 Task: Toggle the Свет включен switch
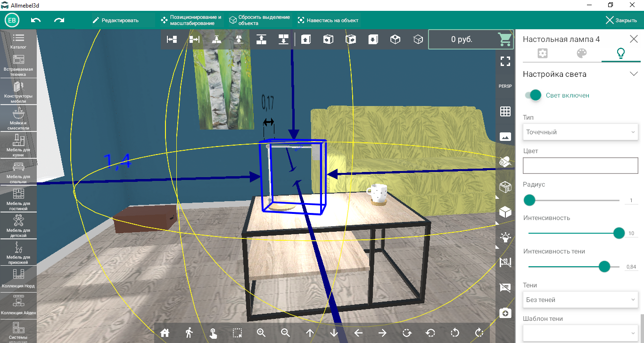click(x=533, y=95)
